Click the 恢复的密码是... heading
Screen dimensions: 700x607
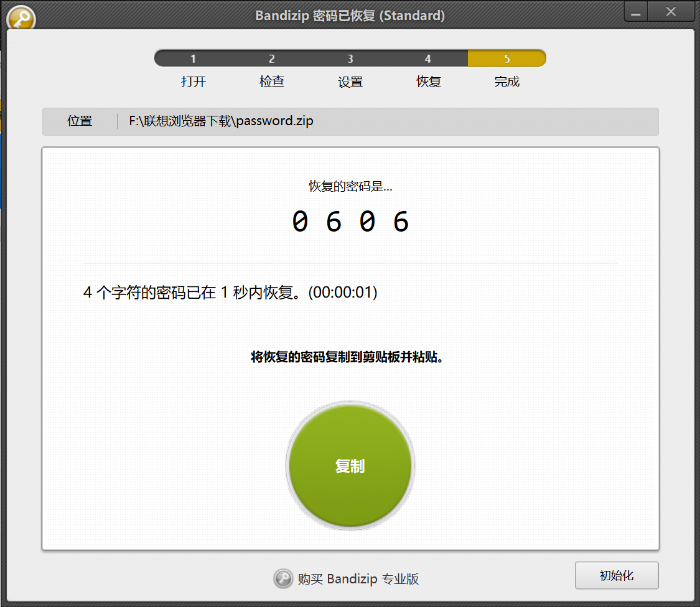click(350, 186)
